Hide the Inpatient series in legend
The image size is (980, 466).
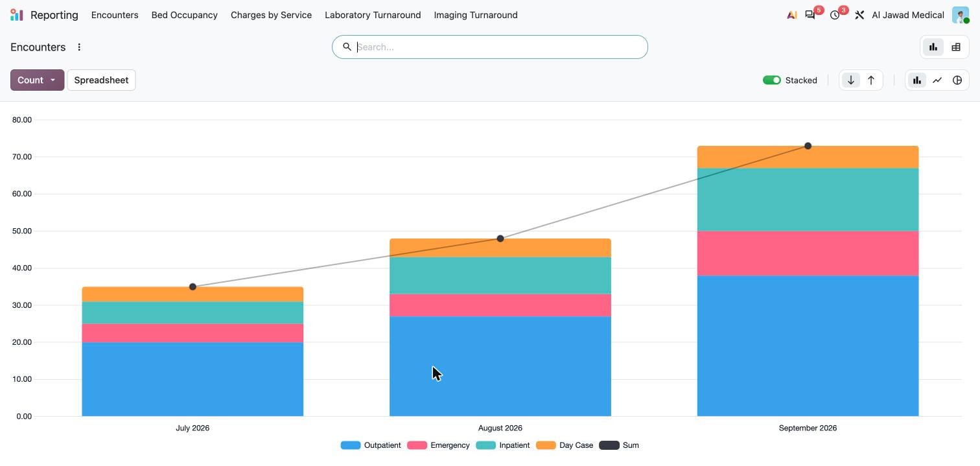[503, 445]
